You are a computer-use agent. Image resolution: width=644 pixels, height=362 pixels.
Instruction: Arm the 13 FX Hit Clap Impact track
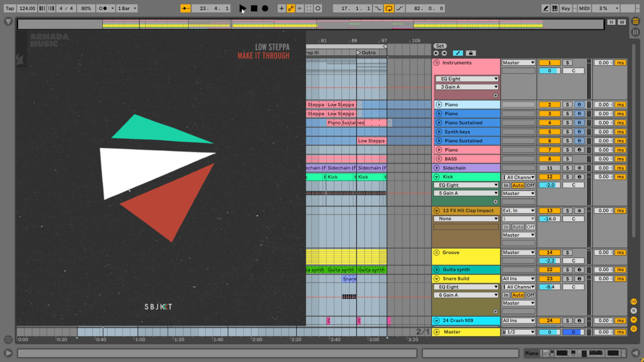(579, 211)
